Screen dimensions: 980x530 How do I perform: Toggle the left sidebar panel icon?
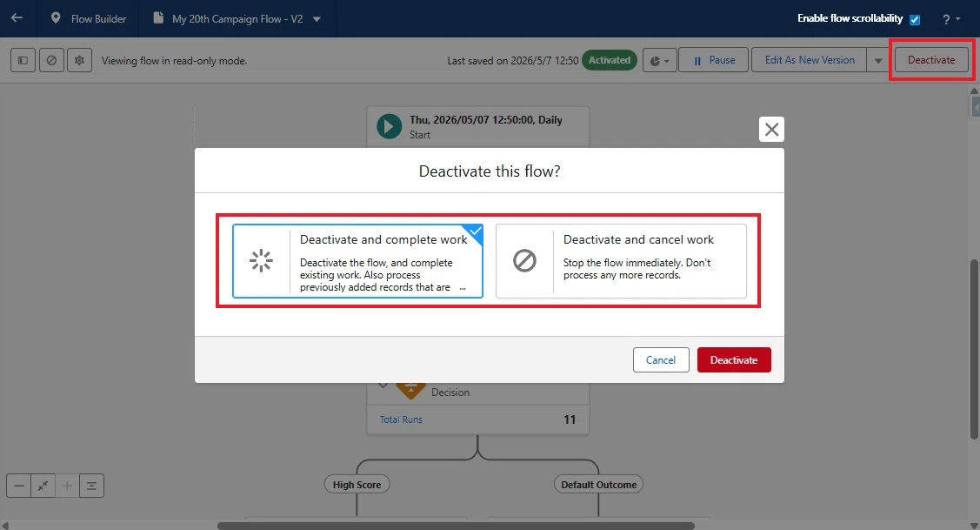click(23, 60)
